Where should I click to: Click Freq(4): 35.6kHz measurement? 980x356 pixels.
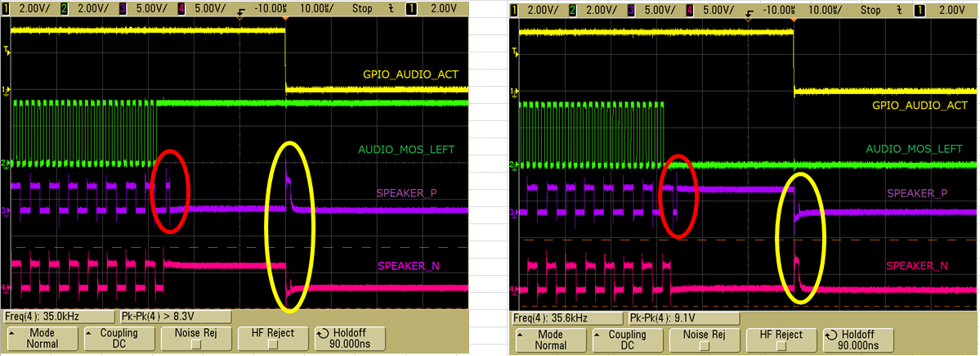pos(567,318)
